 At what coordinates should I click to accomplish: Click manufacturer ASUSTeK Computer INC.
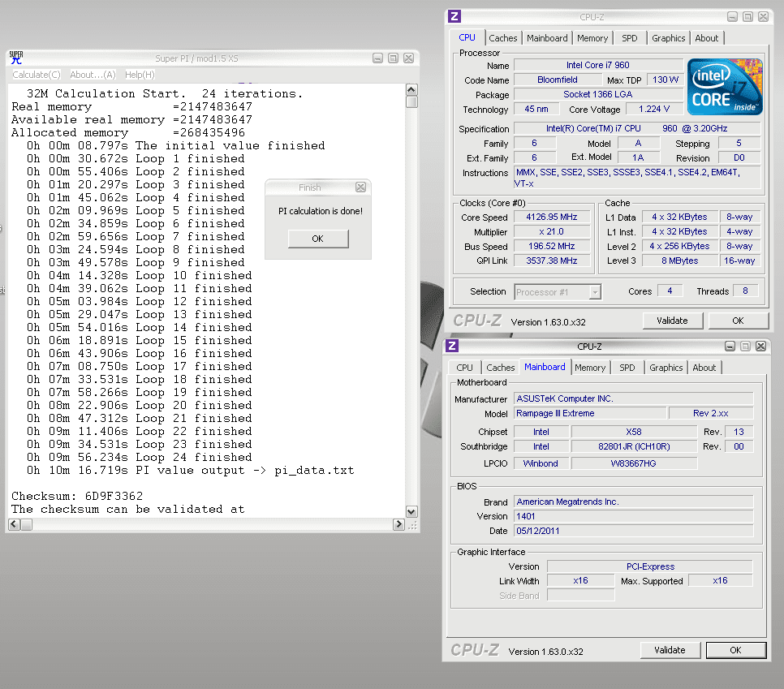(634, 398)
